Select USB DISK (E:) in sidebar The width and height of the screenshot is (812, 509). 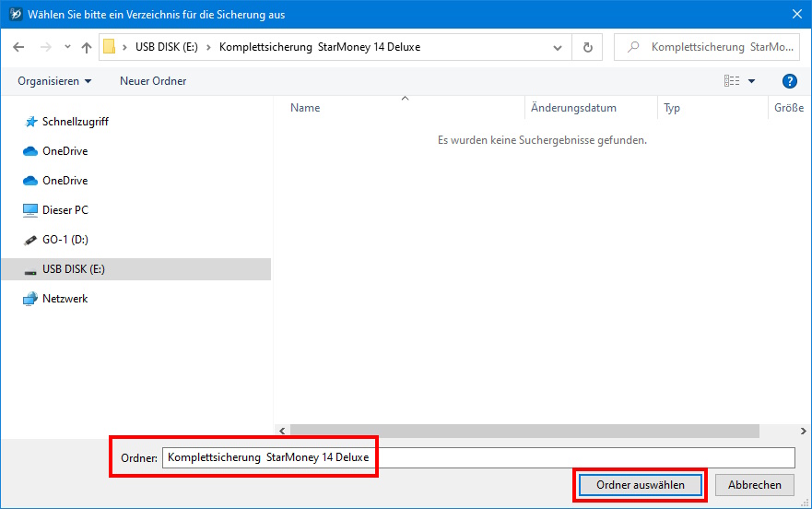pyautogui.click(x=74, y=269)
